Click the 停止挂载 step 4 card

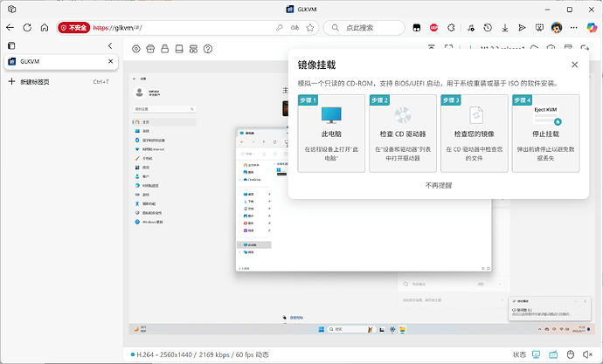click(x=546, y=133)
